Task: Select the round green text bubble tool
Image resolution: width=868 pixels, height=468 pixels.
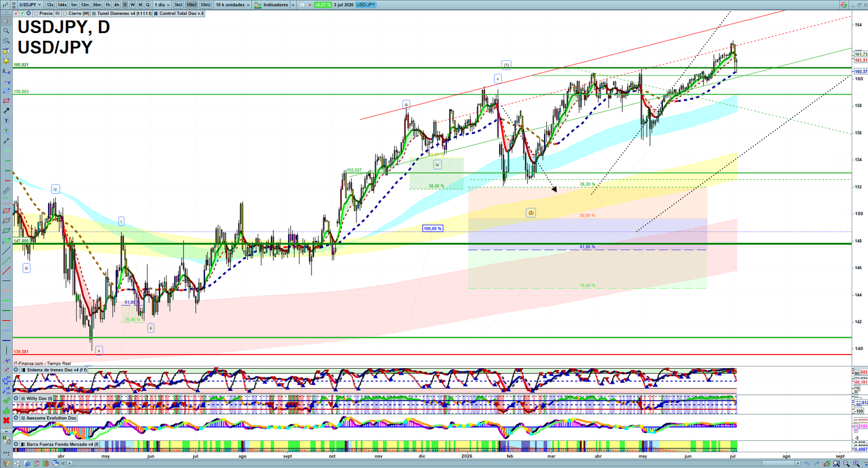Action: click(x=6, y=131)
